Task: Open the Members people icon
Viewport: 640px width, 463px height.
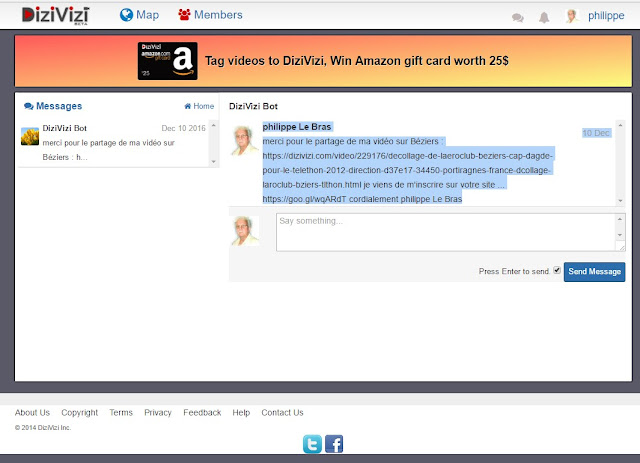Action: click(184, 15)
